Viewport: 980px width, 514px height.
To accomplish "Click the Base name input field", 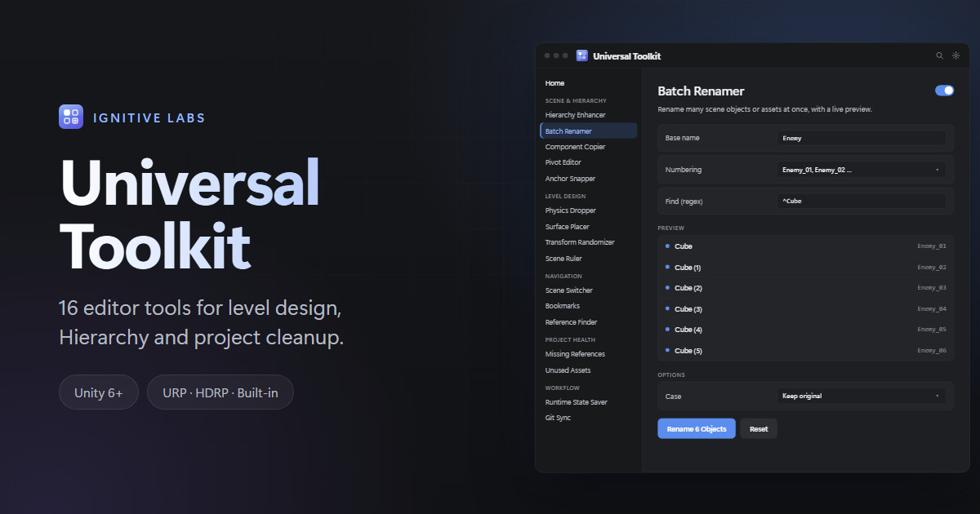I will (x=861, y=138).
